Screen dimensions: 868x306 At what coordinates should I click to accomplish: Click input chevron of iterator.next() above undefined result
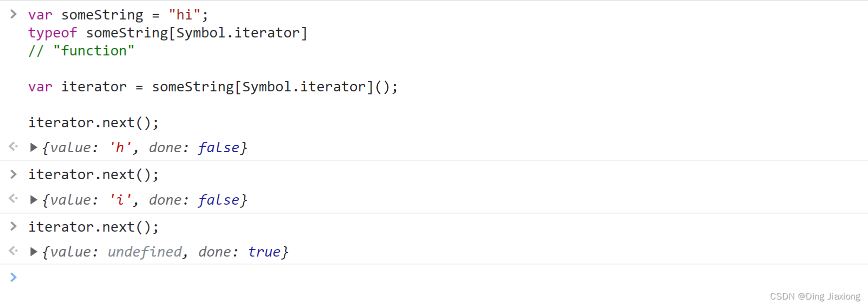pyautogui.click(x=13, y=227)
